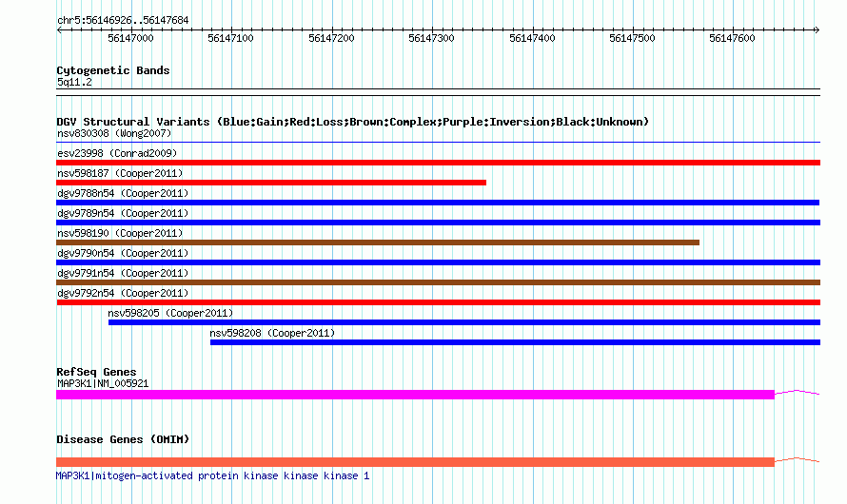Select the short red nsv598187 bar
The image size is (847, 504).
[x=271, y=183]
